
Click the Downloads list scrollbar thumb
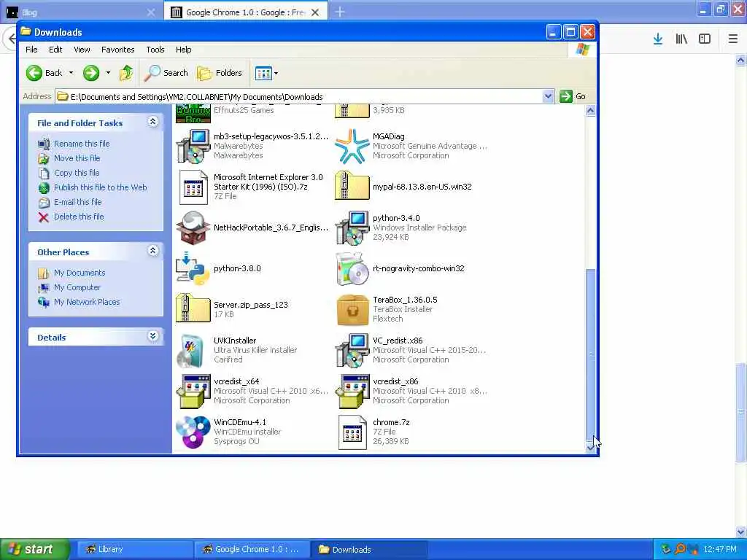click(x=590, y=355)
